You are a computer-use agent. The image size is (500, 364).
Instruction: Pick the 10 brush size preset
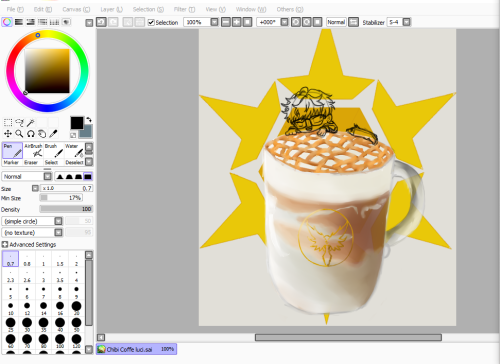click(11, 308)
